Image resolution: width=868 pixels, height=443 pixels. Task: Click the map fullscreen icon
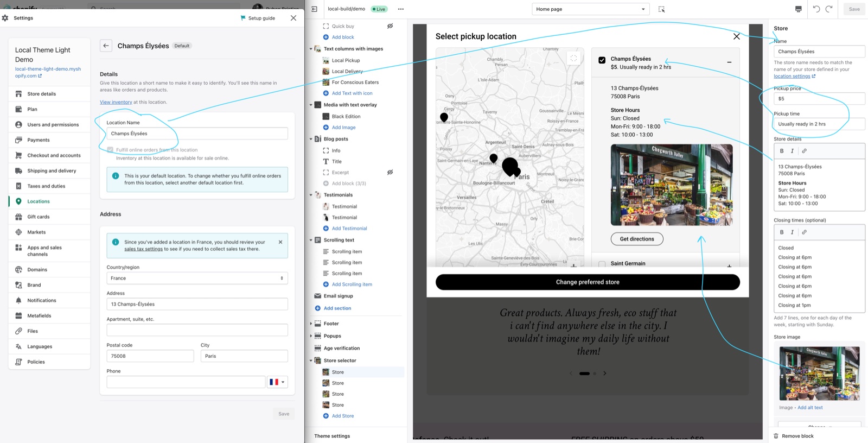[x=573, y=58]
